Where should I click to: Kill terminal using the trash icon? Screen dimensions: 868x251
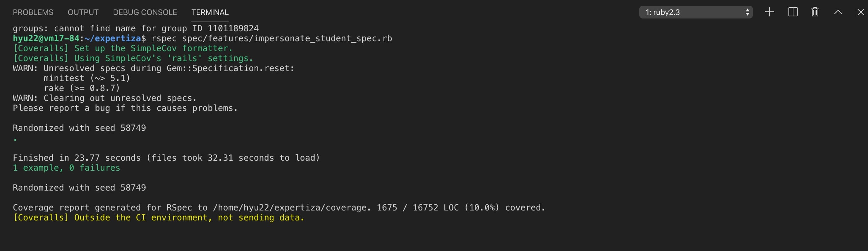[x=815, y=12]
